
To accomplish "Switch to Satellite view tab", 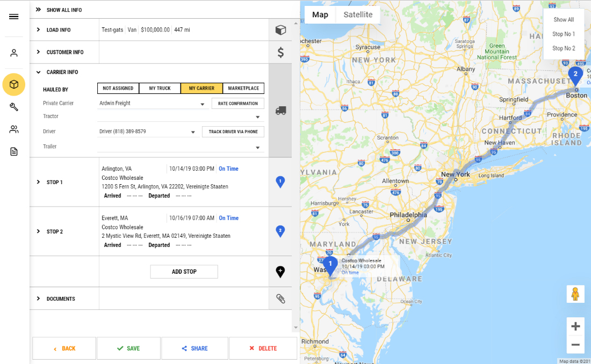I will [x=358, y=14].
